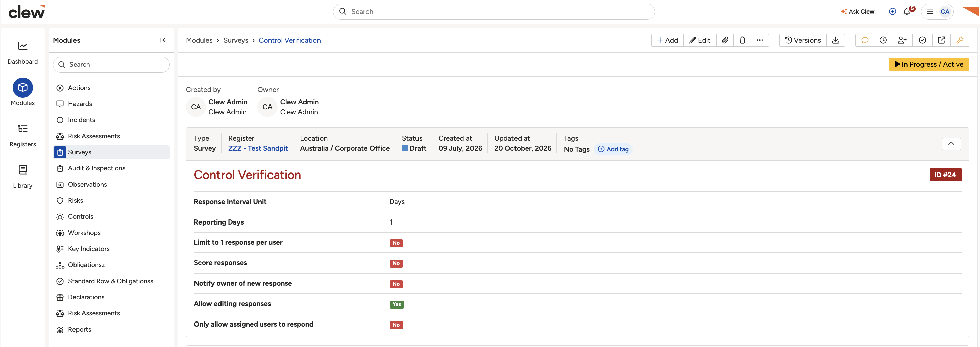980x347 pixels.
Task: Focus the top global search field
Action: click(x=493, y=11)
